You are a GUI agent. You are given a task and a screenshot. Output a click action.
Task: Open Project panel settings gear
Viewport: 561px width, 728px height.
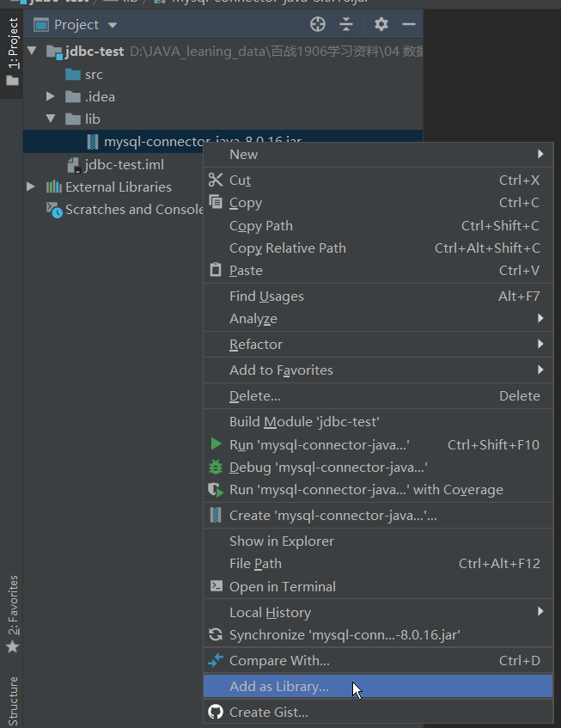[381, 24]
